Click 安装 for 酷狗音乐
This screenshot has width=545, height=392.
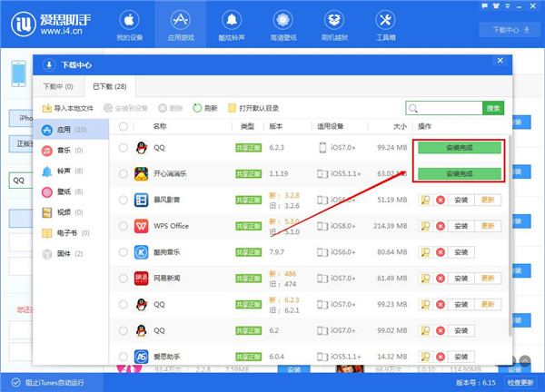pyautogui.click(x=461, y=252)
